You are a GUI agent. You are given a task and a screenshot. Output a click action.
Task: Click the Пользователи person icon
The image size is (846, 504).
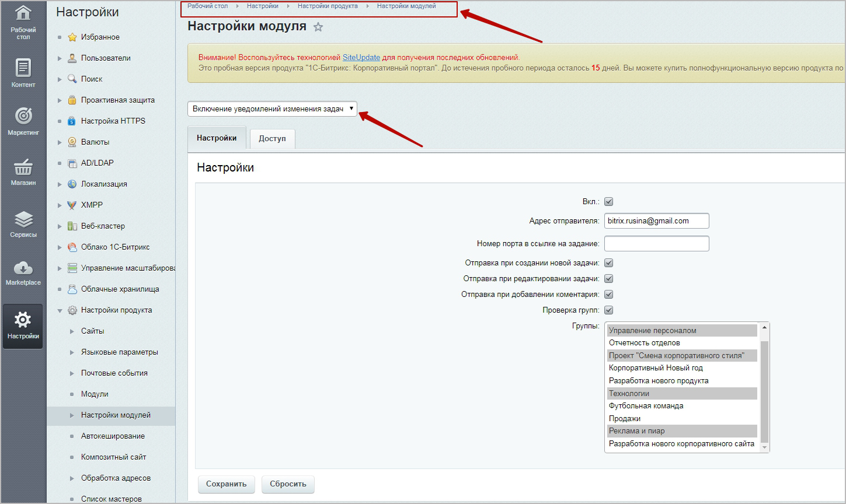point(72,58)
